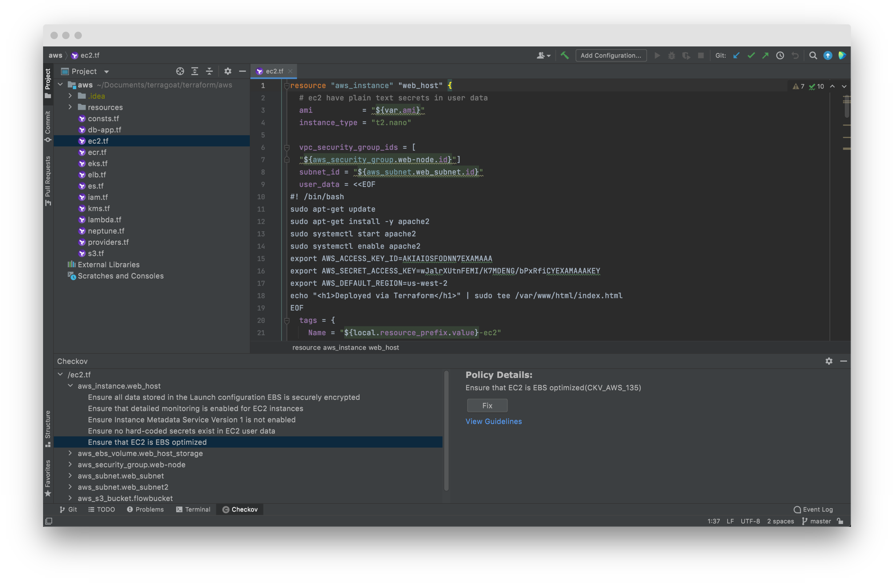Click the Checkov results list scrollbar
The image size is (894, 588).
click(446, 430)
